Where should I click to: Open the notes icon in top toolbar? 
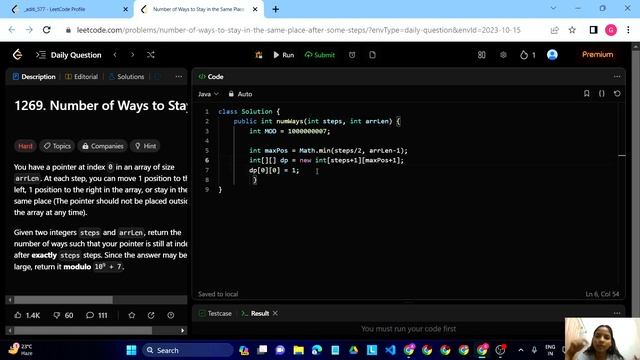tap(372, 55)
